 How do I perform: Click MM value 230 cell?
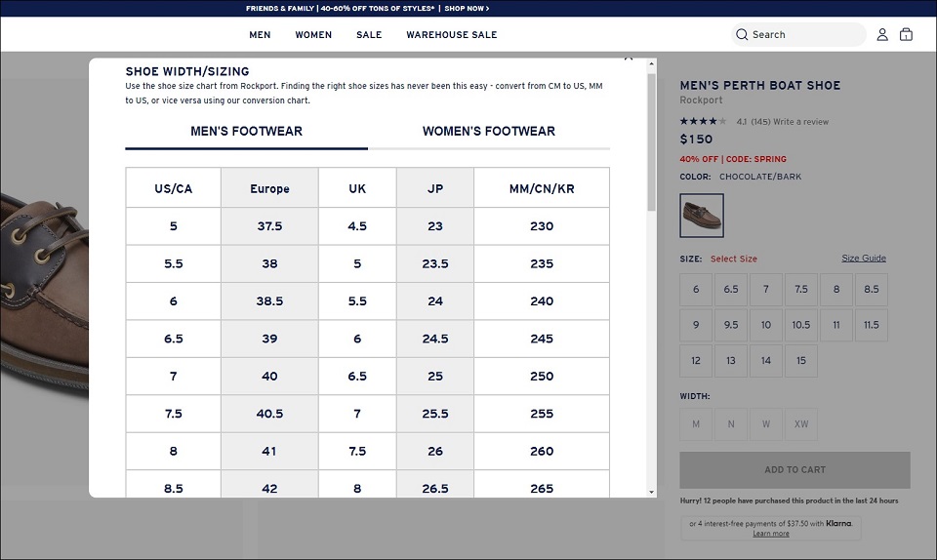tap(542, 226)
